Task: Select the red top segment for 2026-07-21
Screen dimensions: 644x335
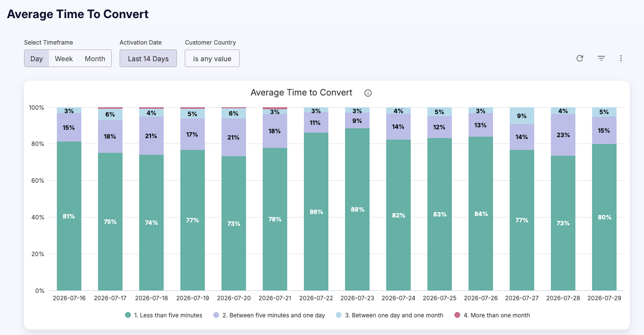Action: tap(275, 108)
